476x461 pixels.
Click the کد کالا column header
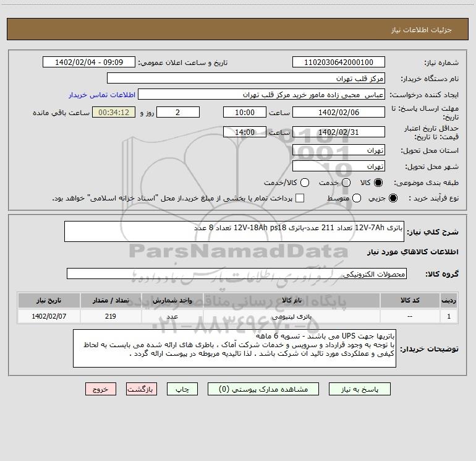pos(410,300)
